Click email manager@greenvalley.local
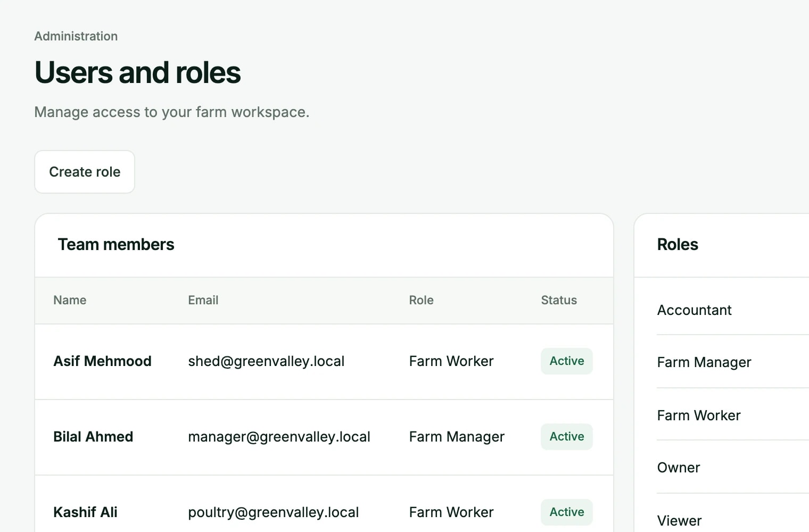This screenshot has width=809, height=532. coord(279,437)
